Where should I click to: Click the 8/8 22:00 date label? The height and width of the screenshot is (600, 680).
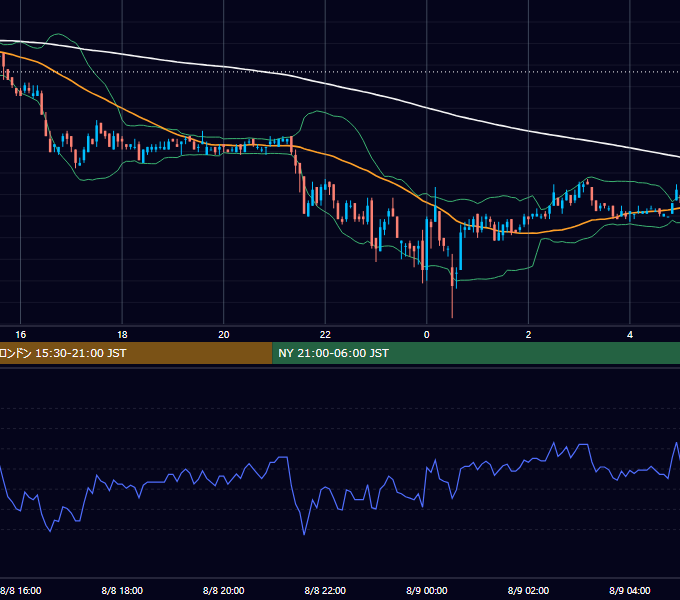pos(325,591)
